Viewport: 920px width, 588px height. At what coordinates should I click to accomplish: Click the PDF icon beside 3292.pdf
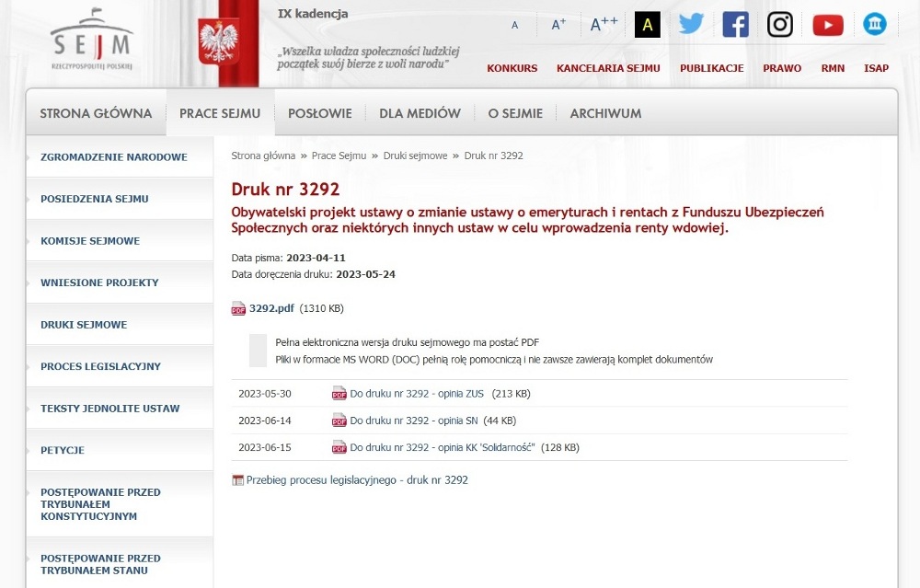(238, 308)
